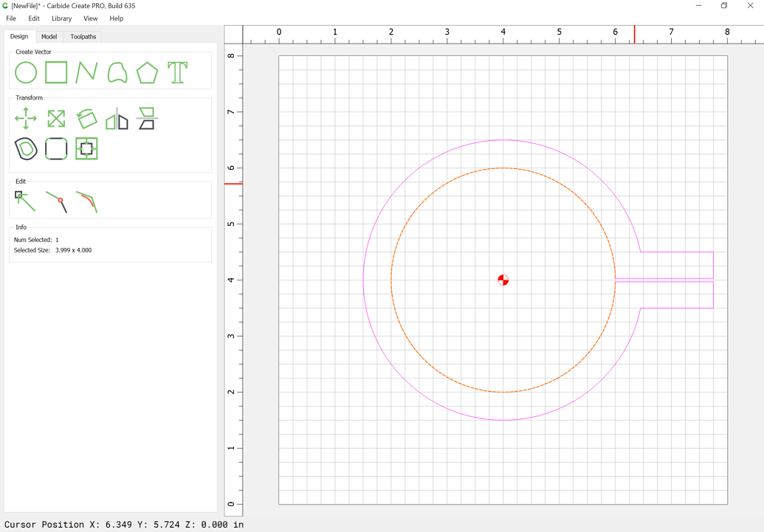Choose the Mirror transform tool
Viewport: 764px width, 532px height.
pyautogui.click(x=116, y=118)
